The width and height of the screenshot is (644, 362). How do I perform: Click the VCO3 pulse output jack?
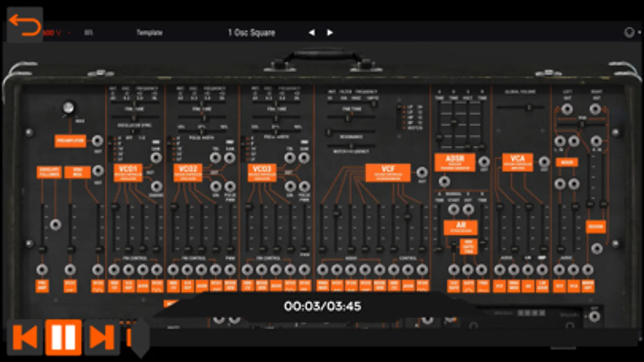[304, 186]
